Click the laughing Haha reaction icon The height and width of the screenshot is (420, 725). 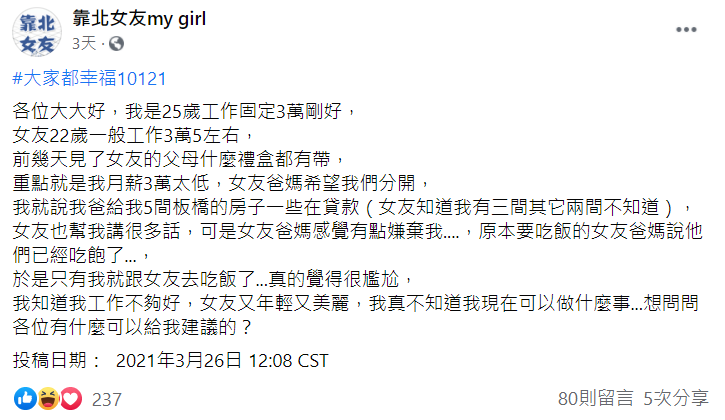pos(48,399)
